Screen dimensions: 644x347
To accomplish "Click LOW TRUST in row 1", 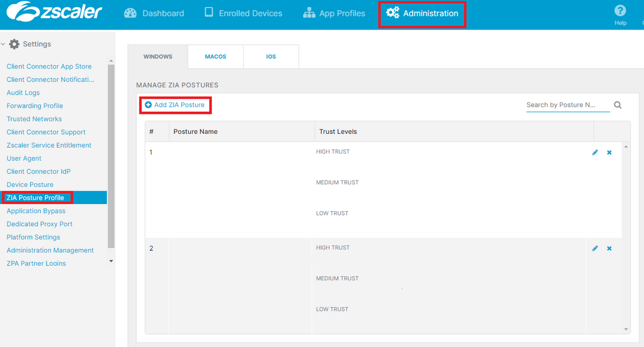I will click(332, 213).
